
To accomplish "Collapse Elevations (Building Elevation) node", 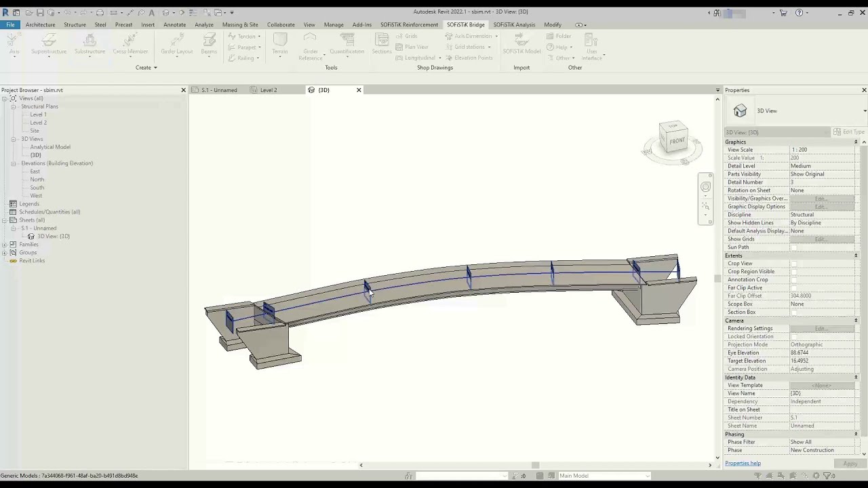I will point(14,163).
